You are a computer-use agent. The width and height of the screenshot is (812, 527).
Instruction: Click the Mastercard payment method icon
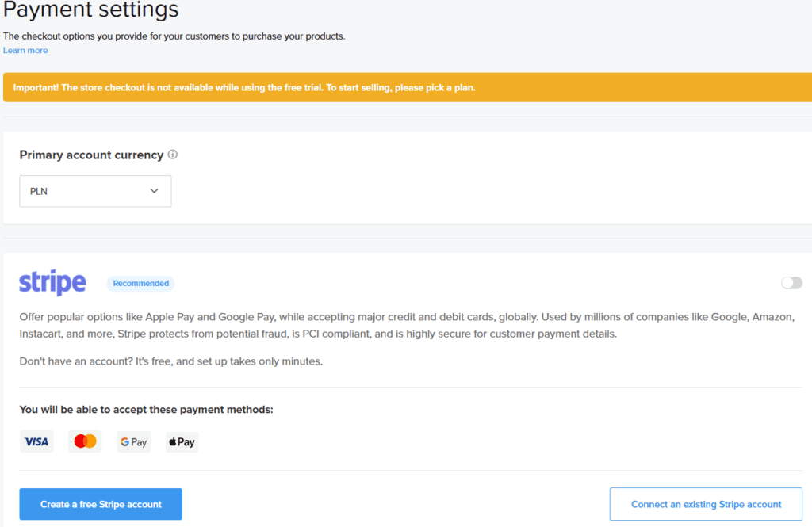(x=85, y=441)
